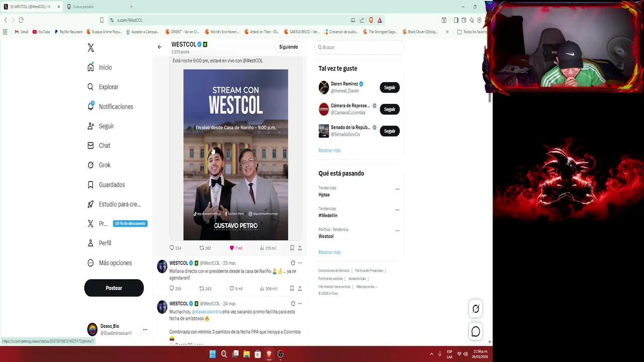Viewport: 644px width, 362px height.
Task: Open File Explorer in taskbar
Action: pyautogui.click(x=247, y=354)
